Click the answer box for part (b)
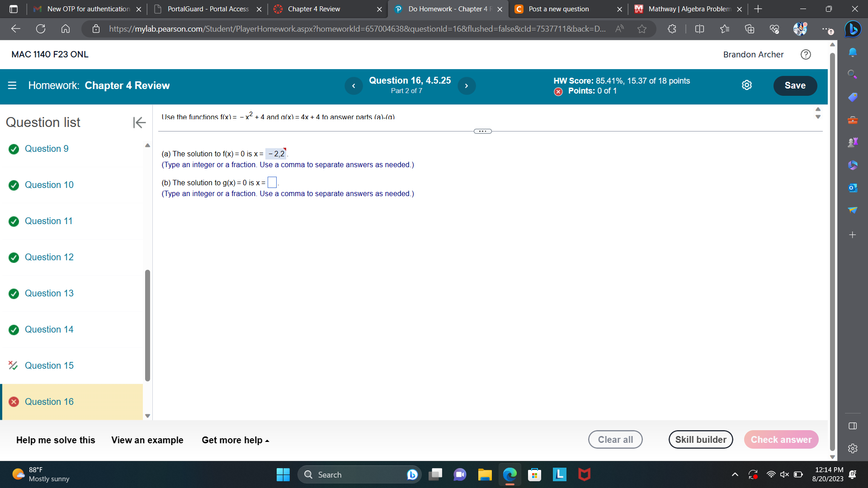This screenshot has width=868, height=488. point(272,182)
